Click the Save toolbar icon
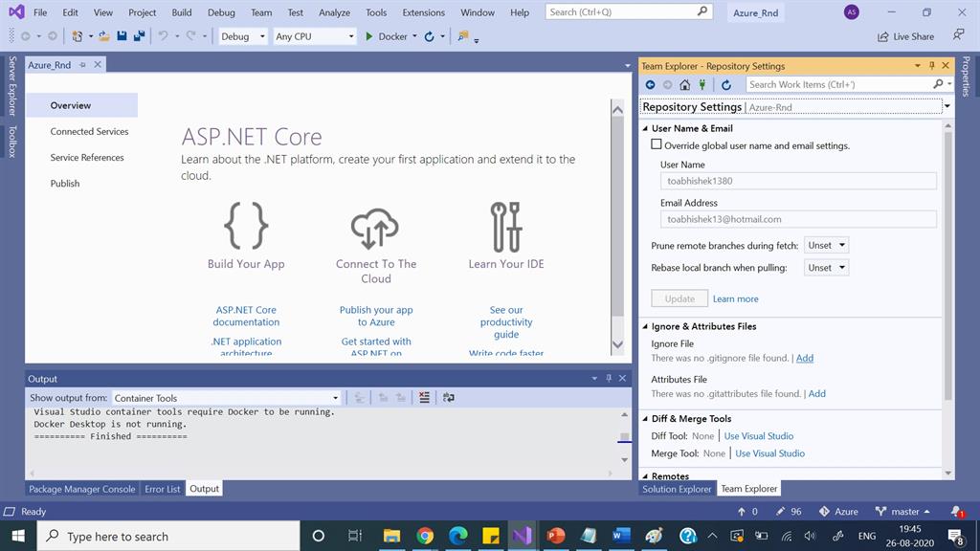 pos(122,36)
